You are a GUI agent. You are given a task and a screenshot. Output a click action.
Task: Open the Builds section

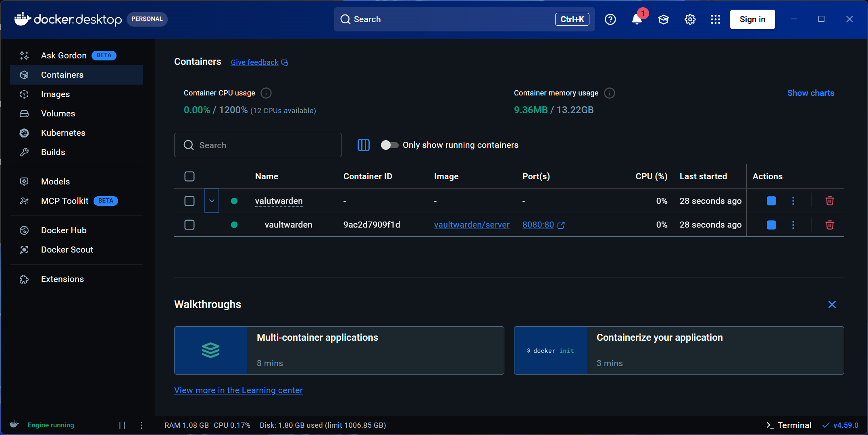click(53, 152)
